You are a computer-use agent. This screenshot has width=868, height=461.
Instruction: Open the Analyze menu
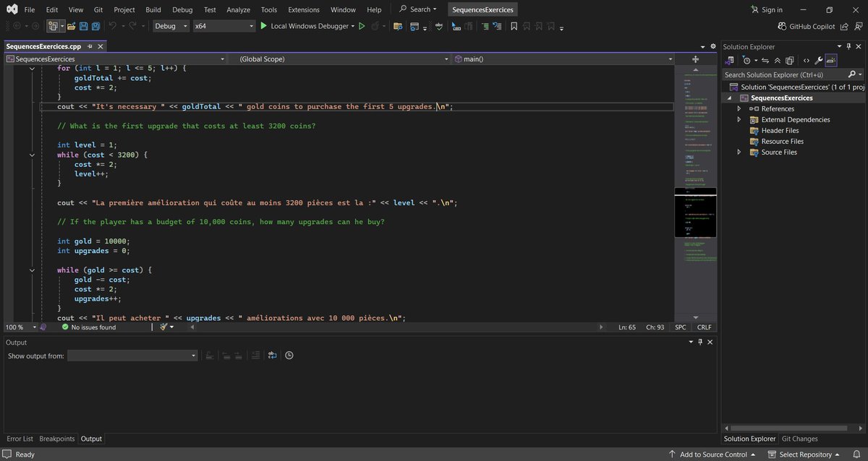(238, 10)
